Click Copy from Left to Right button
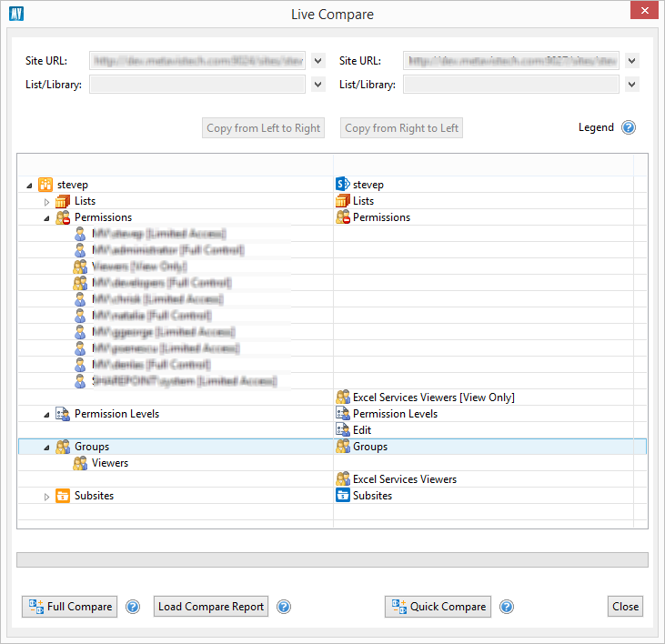Image resolution: width=665 pixels, height=644 pixels. point(264,128)
